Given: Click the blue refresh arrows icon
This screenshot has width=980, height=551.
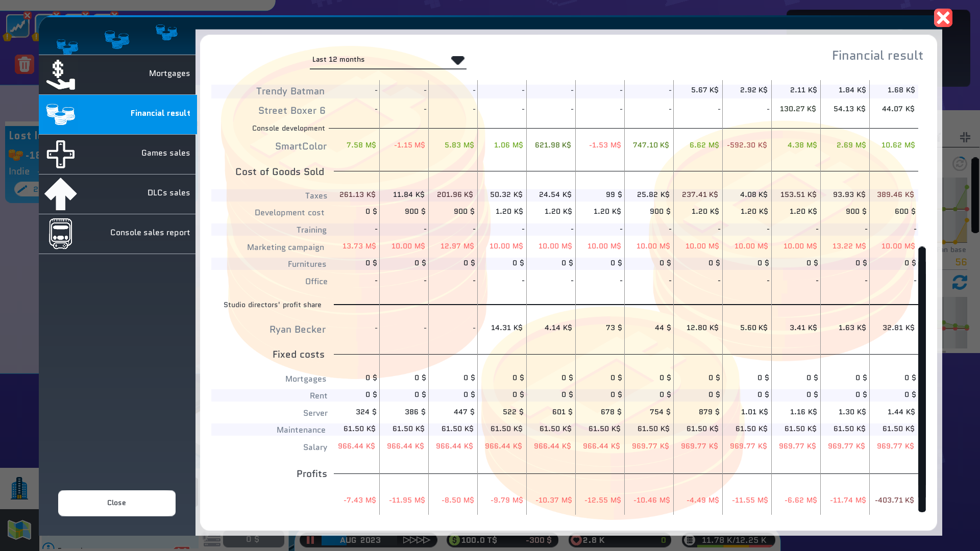Looking at the screenshot, I should (x=960, y=282).
